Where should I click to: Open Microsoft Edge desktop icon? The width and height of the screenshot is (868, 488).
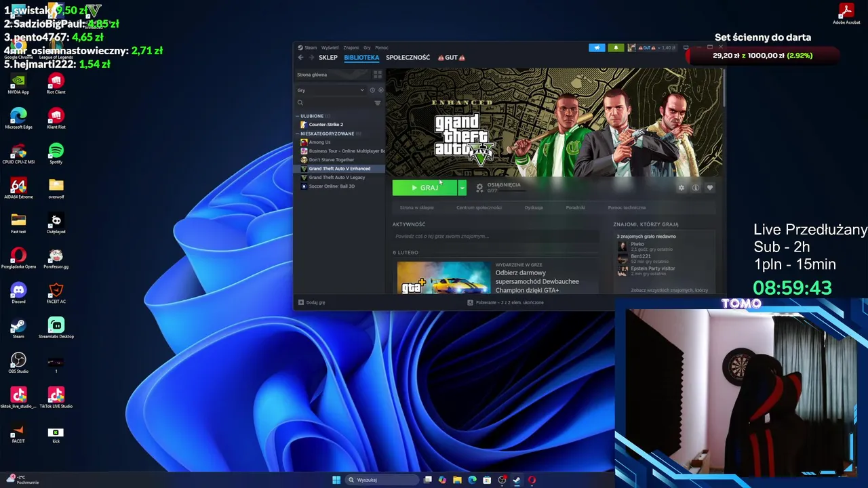point(18,119)
